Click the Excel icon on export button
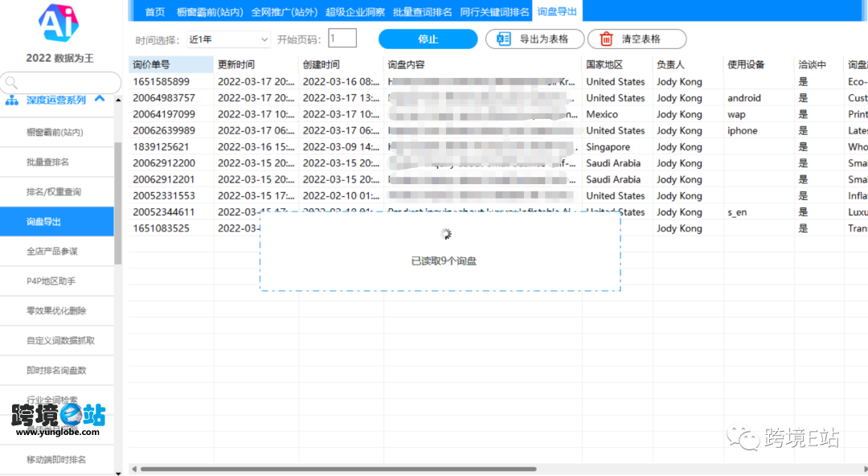Screen dimensions: 868x476 [x=504, y=39]
